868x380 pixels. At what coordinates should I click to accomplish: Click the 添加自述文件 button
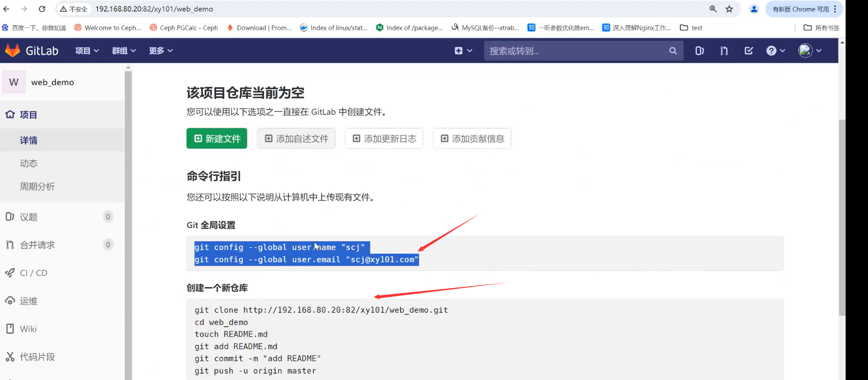pyautogui.click(x=296, y=139)
